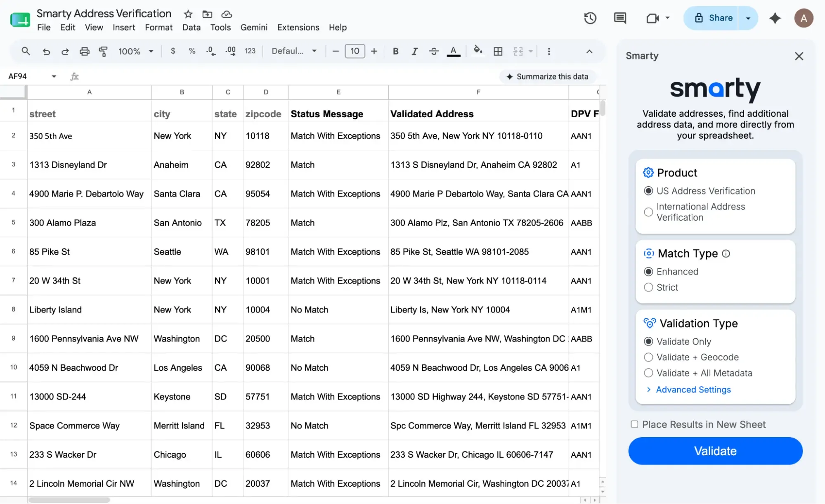825x504 pixels.
Task: Open the 100% zoom dropdown
Action: click(x=136, y=51)
